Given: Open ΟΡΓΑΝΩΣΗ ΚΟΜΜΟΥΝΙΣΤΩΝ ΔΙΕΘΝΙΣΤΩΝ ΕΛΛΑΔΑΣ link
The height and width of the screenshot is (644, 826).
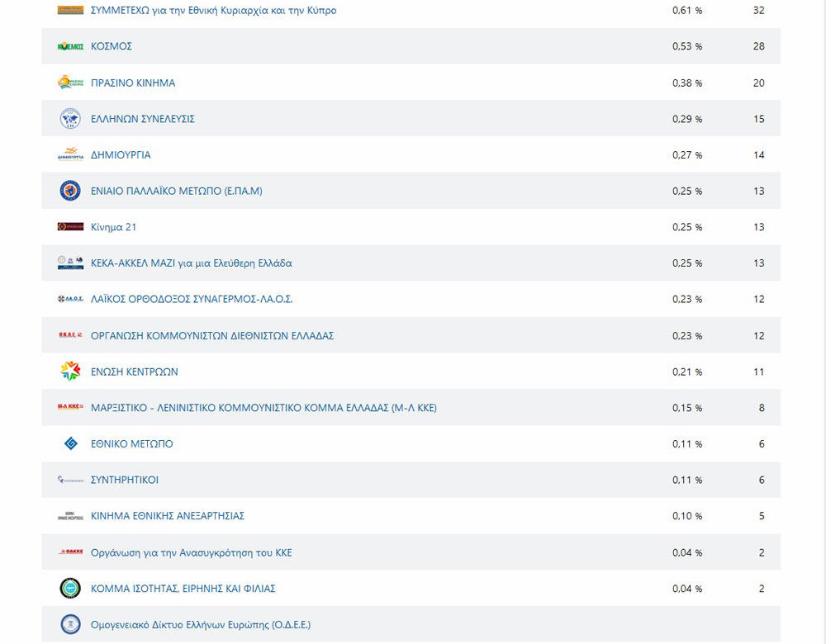Looking at the screenshot, I should [212, 336].
